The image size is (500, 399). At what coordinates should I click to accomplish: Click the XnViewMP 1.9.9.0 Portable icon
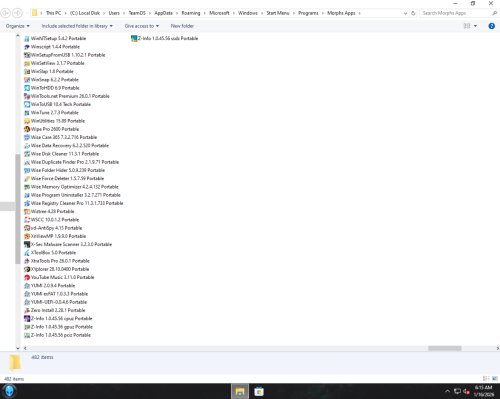[27, 236]
